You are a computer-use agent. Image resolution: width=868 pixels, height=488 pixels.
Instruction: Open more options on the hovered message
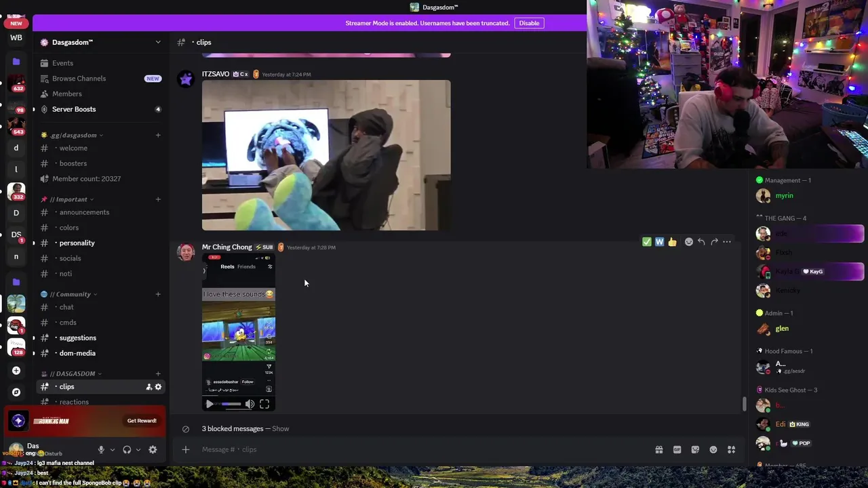coord(727,242)
